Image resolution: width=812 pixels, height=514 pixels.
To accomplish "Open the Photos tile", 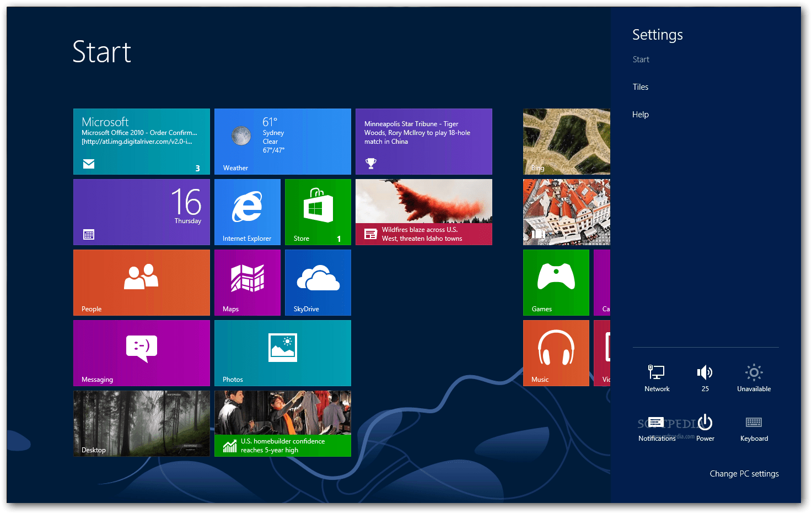I will tap(283, 353).
